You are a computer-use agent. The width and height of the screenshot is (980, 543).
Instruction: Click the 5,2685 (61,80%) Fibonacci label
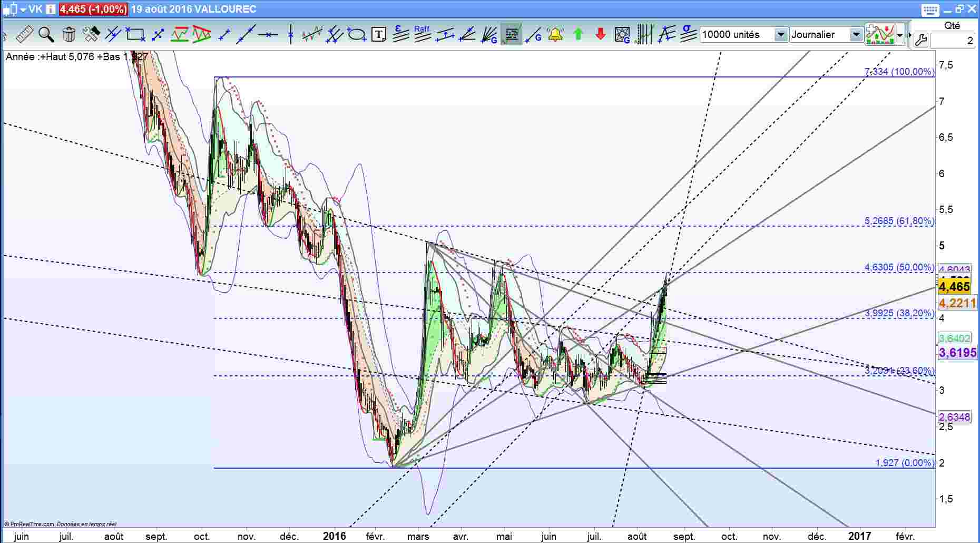[899, 221]
